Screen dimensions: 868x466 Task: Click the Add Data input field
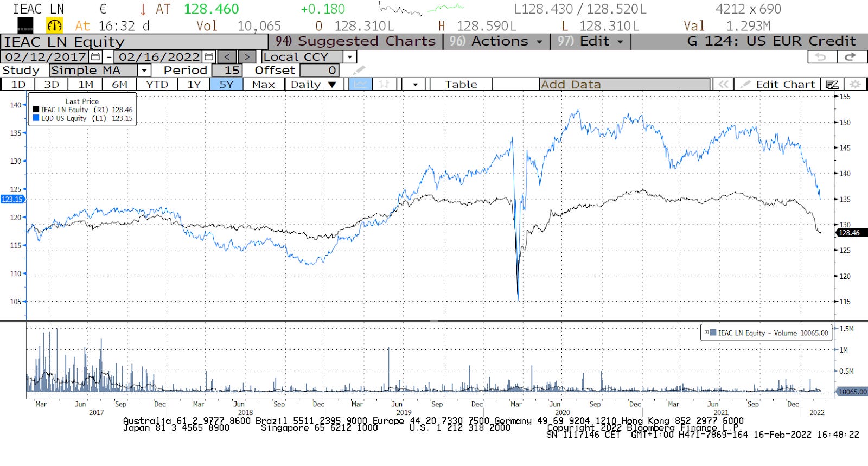tap(625, 85)
